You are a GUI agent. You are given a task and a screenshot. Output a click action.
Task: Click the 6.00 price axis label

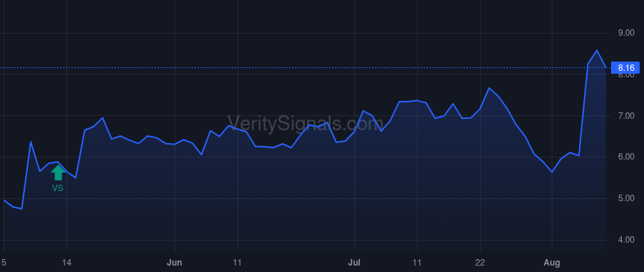(x=626, y=157)
